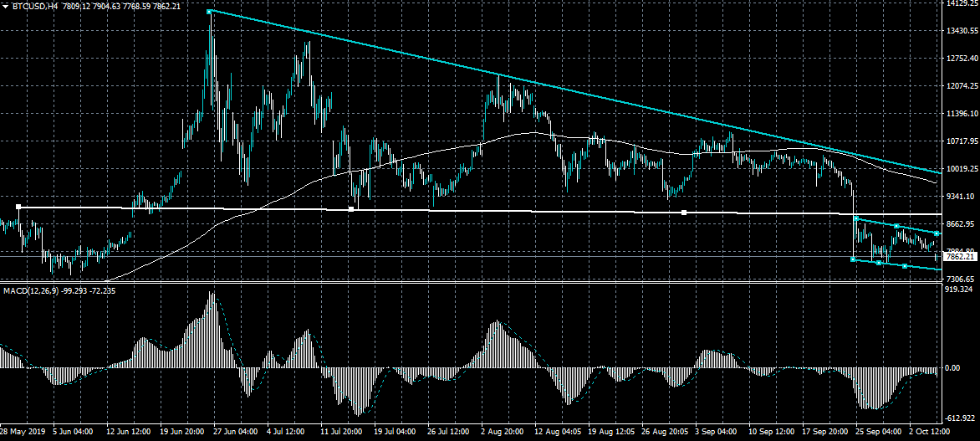Click time axis label 2 Oct 12:00
The image size is (980, 441).
pyautogui.click(x=930, y=432)
